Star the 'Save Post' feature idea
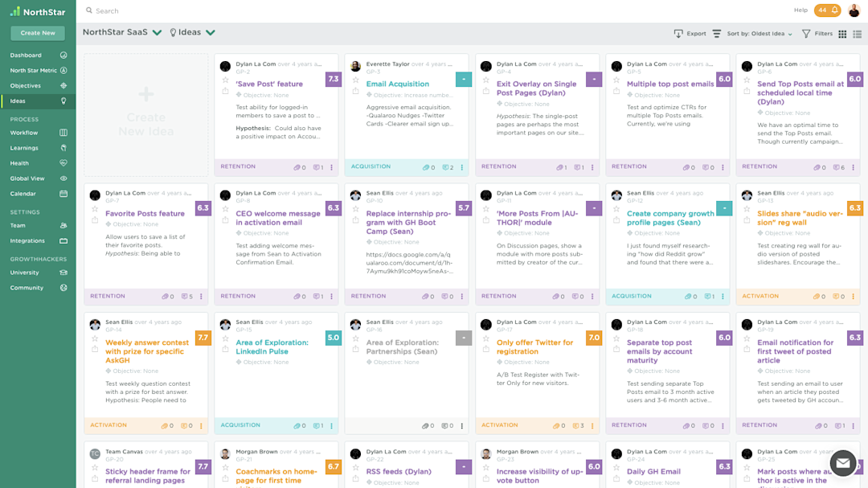Screen dimensions: 868x488 (225, 80)
